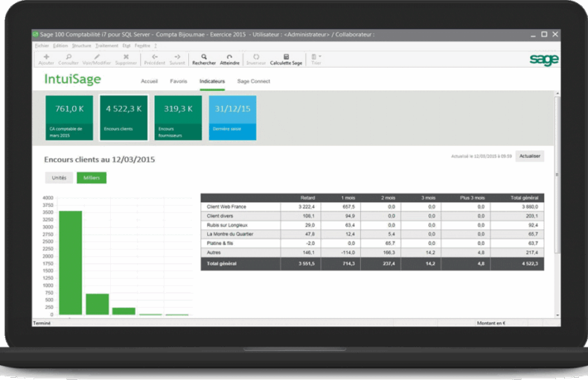Click the 3 222,4 Retard value
588x380 pixels.
coord(307,207)
